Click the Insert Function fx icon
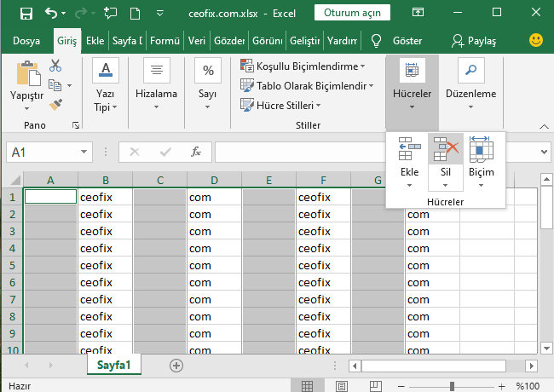This screenshot has width=554, height=392. 196,153
